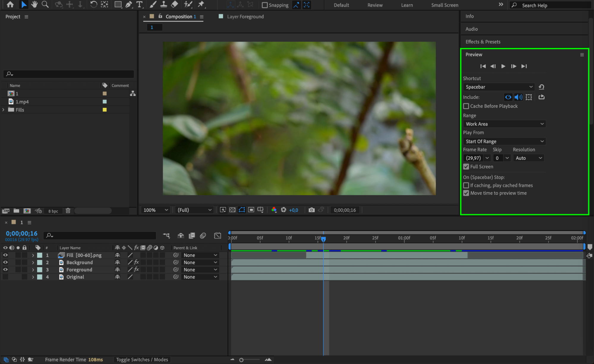Select the Pen tool

128,4
